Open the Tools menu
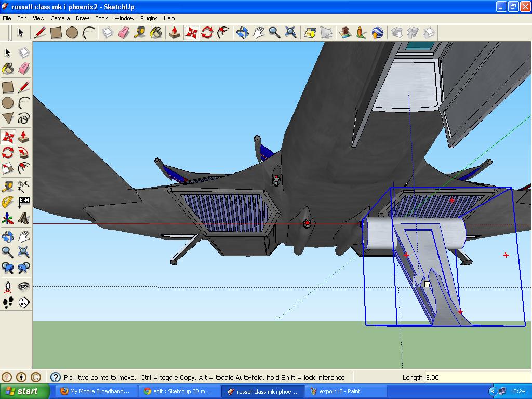The image size is (532, 399). click(x=101, y=18)
